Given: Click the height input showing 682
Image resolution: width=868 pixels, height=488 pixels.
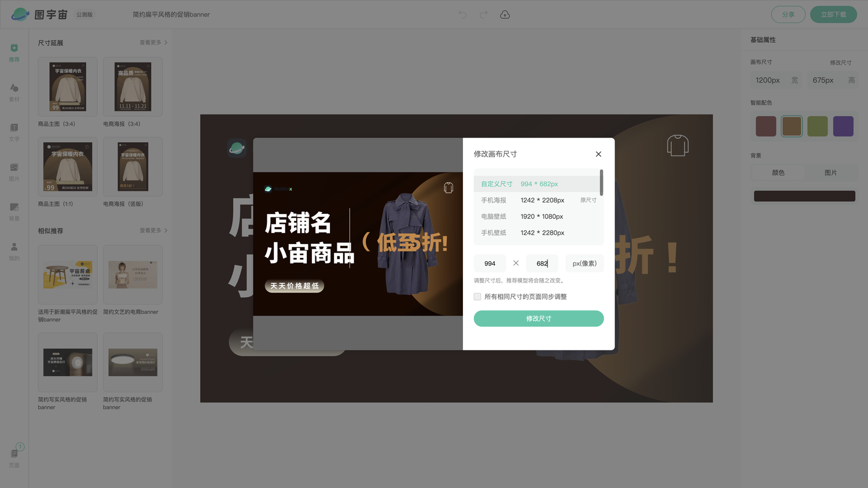Looking at the screenshot, I should tap(542, 263).
